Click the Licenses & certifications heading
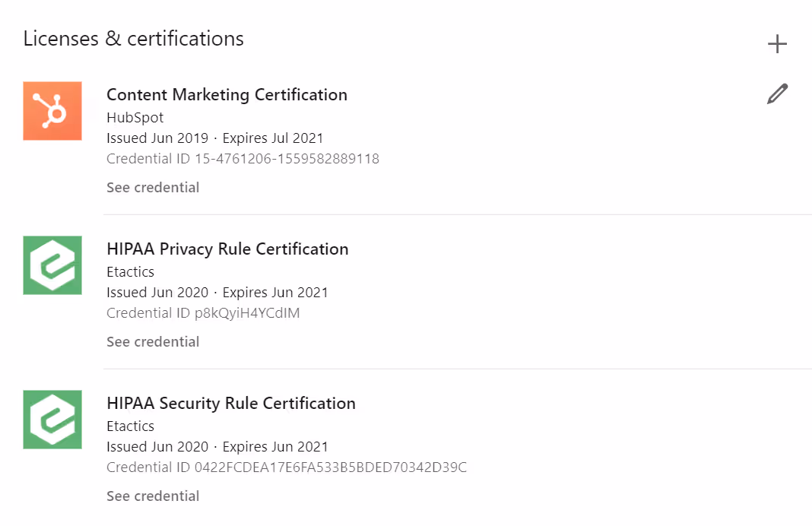This screenshot has width=812, height=526. click(134, 39)
